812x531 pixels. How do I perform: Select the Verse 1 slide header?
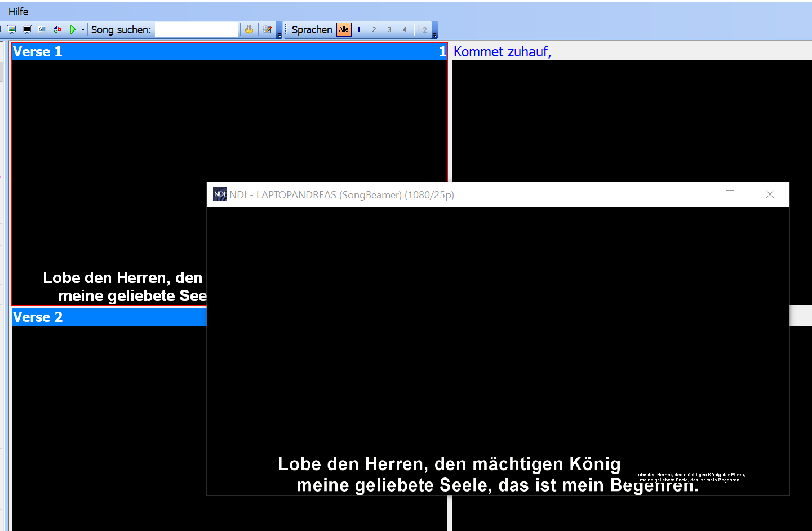(x=229, y=52)
